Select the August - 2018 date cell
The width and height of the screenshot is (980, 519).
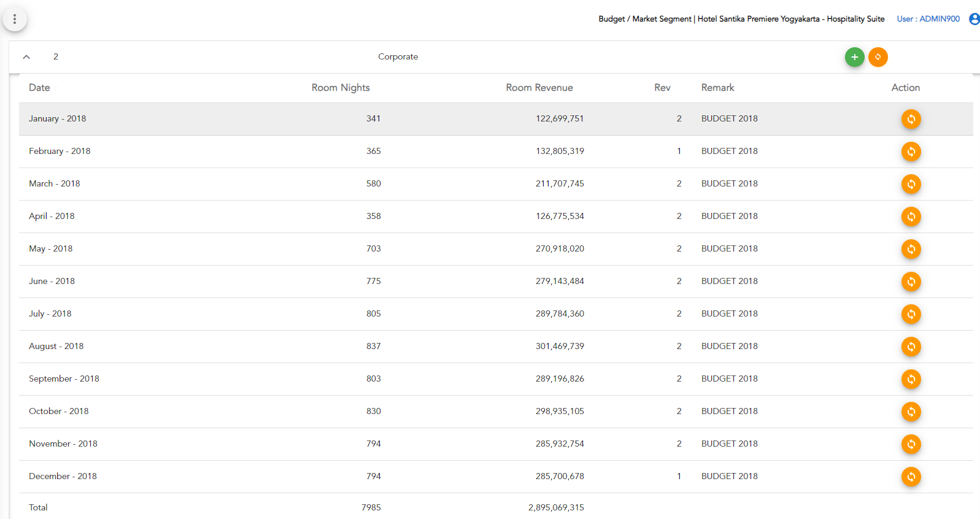click(56, 346)
